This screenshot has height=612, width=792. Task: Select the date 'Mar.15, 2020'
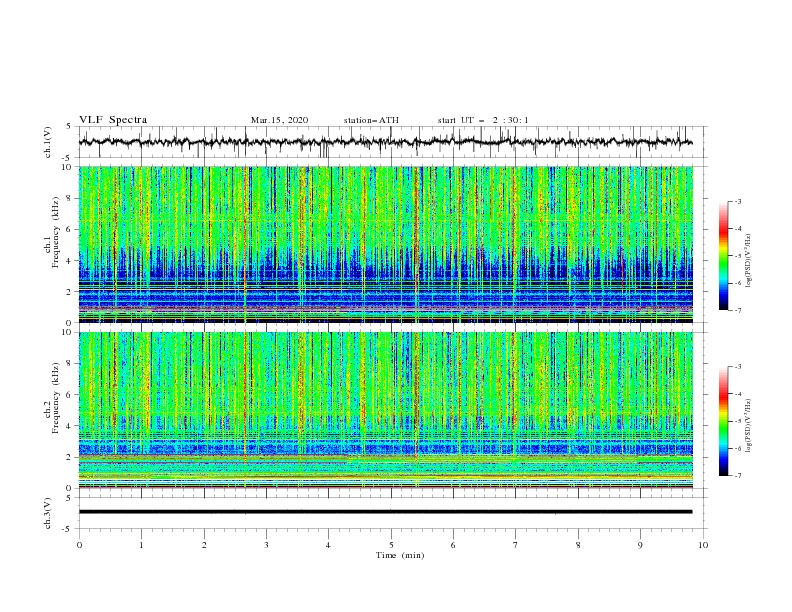tap(279, 120)
